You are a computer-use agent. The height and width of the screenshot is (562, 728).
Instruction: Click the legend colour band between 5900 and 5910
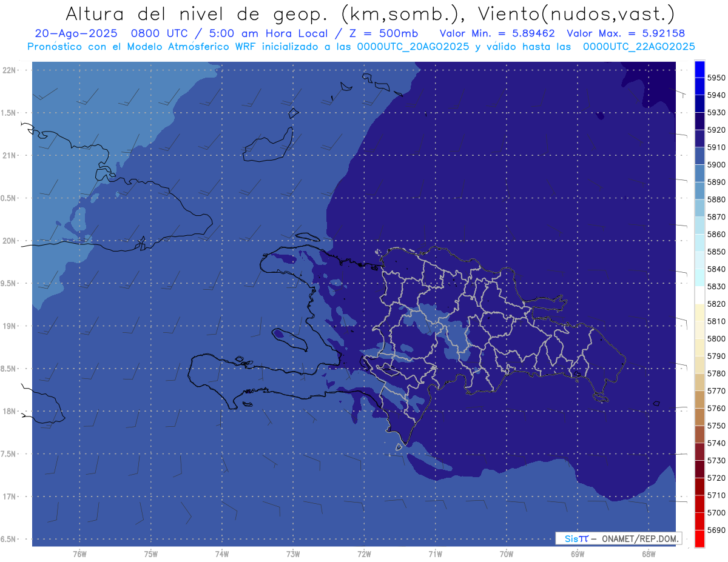(x=699, y=156)
